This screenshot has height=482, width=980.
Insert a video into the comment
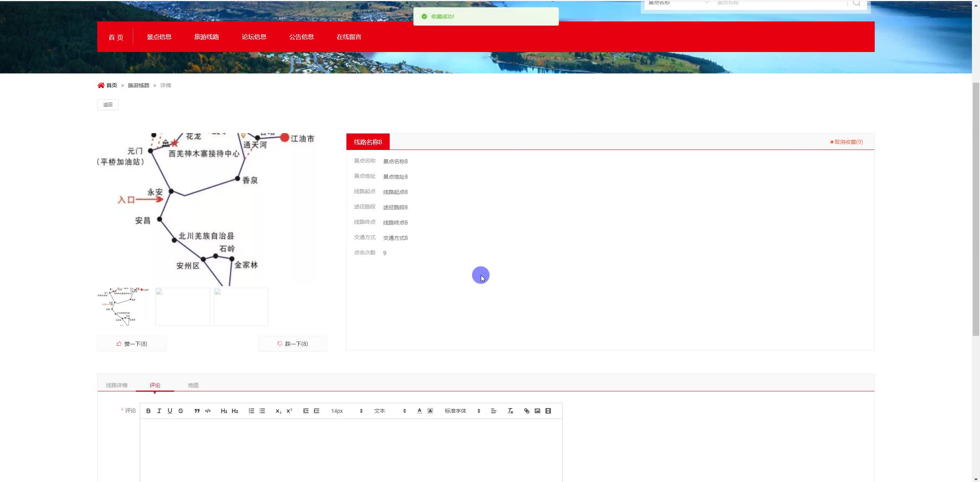coord(548,411)
